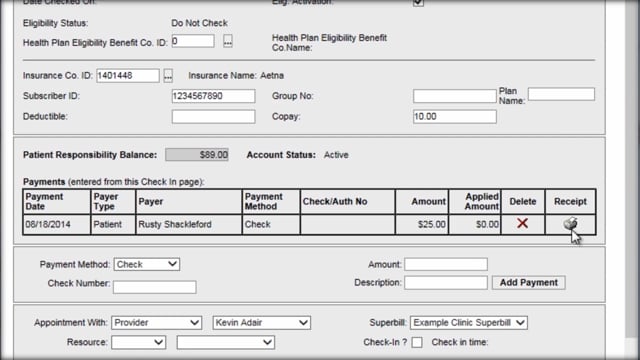Click the payment Description field
The width and height of the screenshot is (640, 360).
point(446,282)
